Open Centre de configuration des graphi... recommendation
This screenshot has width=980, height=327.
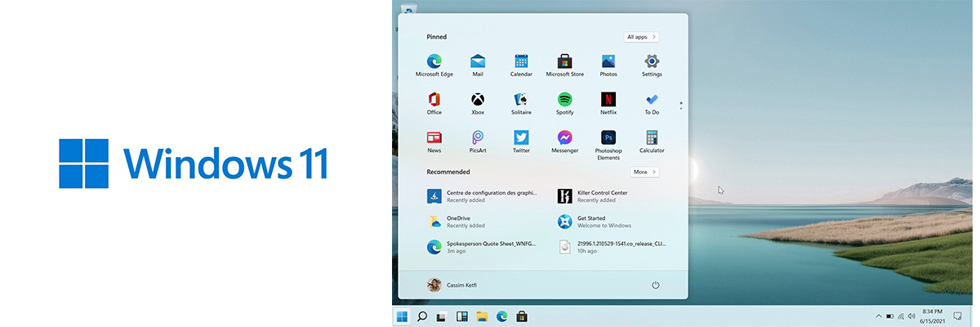[x=483, y=196]
